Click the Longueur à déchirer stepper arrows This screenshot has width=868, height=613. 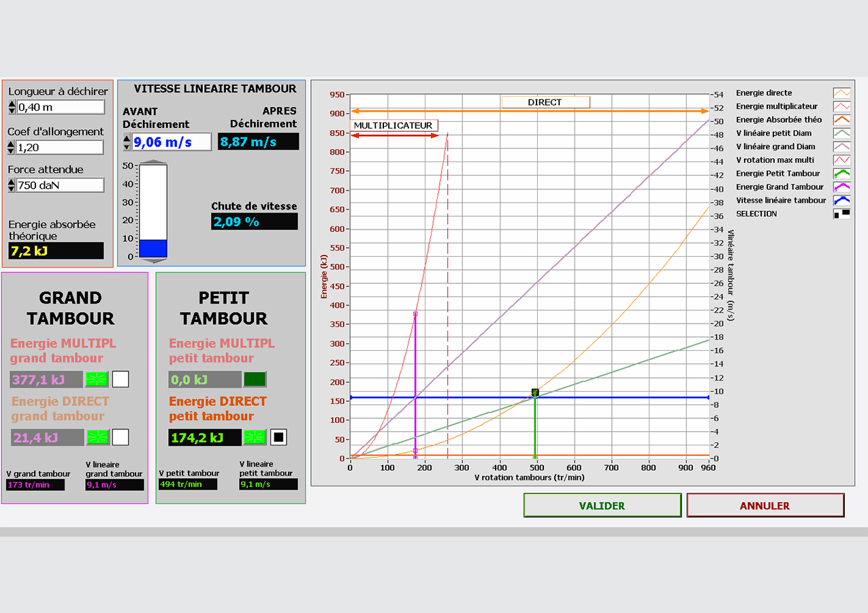tap(12, 107)
